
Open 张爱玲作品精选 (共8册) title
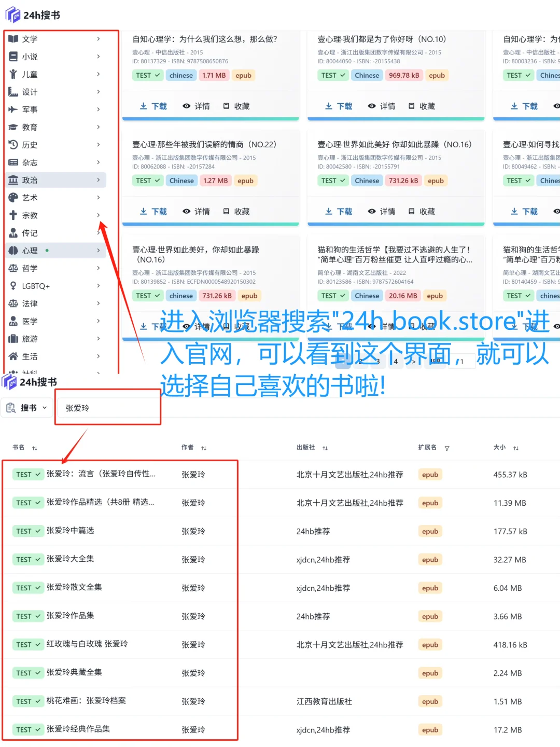(101, 502)
